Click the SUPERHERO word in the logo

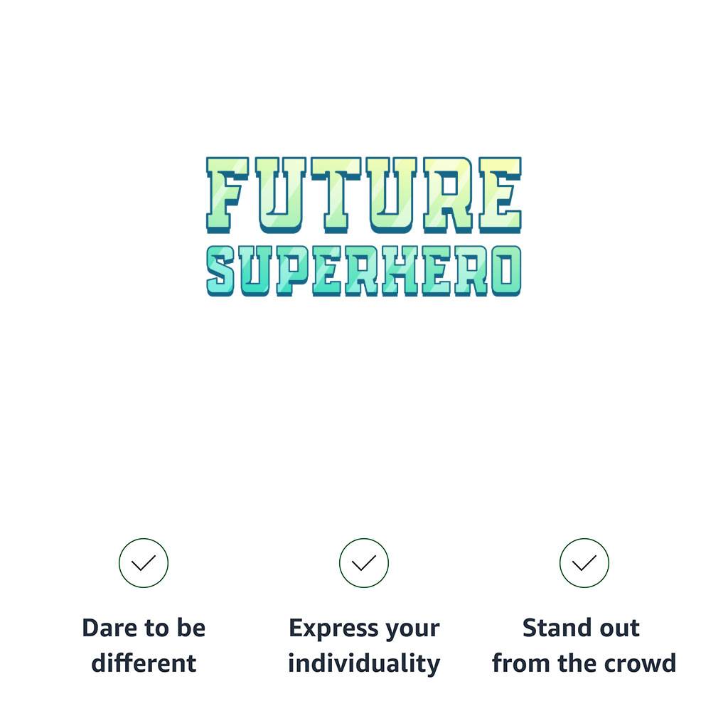364,271
